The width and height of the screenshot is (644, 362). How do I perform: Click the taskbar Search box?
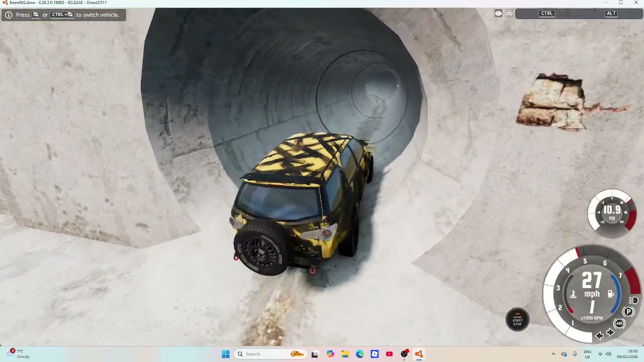271,354
